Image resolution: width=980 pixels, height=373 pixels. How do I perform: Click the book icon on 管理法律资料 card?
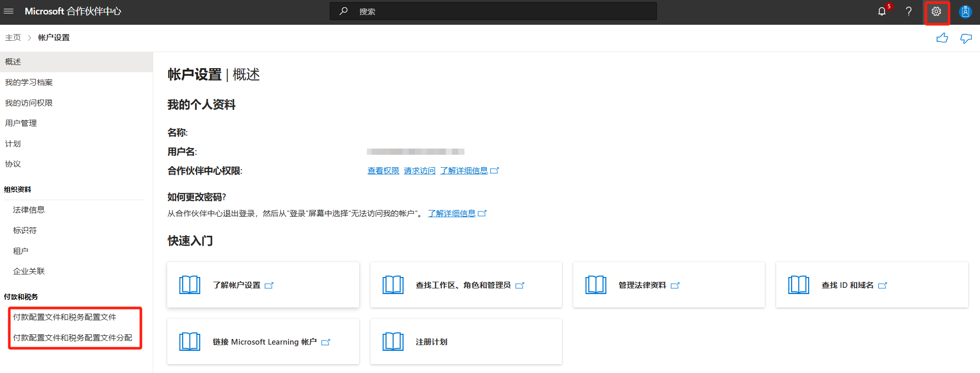tap(596, 285)
